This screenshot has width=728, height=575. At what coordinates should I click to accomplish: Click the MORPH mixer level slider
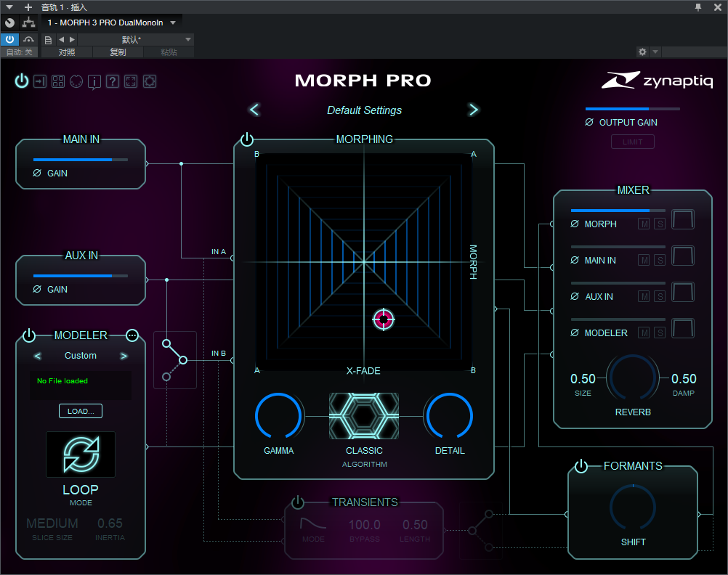[x=618, y=211]
